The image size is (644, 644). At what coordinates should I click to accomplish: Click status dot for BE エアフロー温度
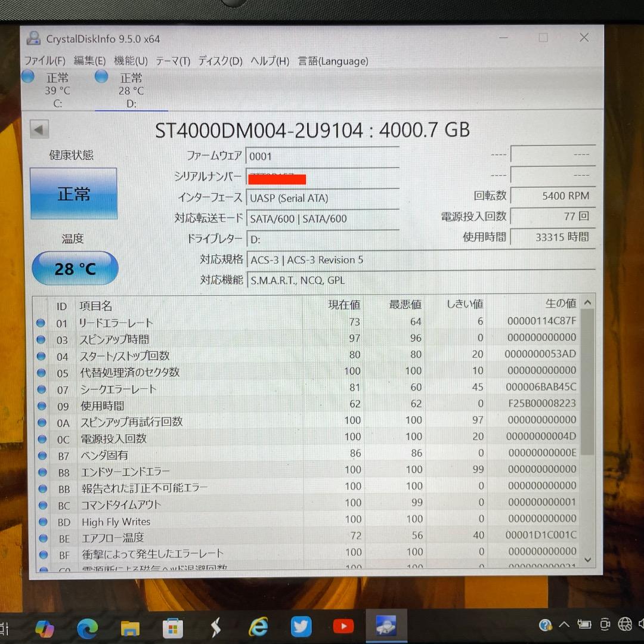click(43, 538)
